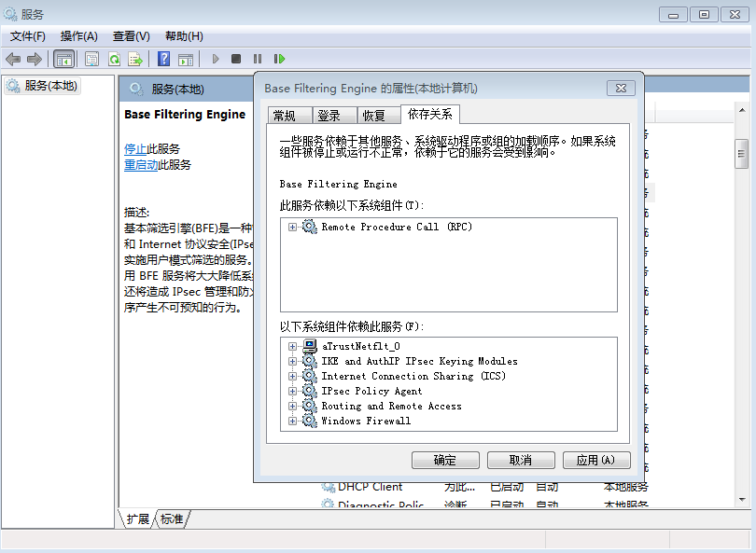Image resolution: width=756 pixels, height=553 pixels.
Task: Open the 操作(A) menu
Action: pyautogui.click(x=78, y=36)
